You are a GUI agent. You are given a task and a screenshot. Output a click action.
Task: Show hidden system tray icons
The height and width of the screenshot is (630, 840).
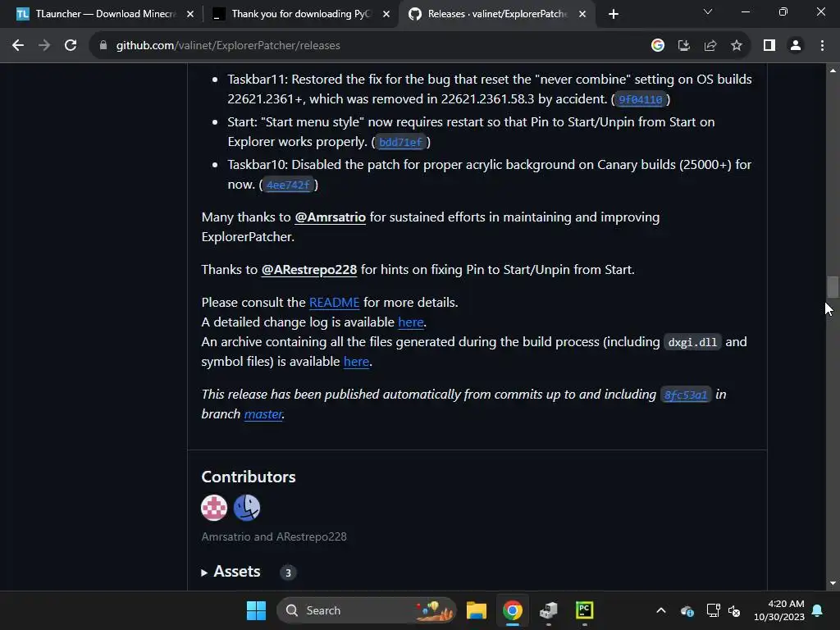click(x=661, y=610)
